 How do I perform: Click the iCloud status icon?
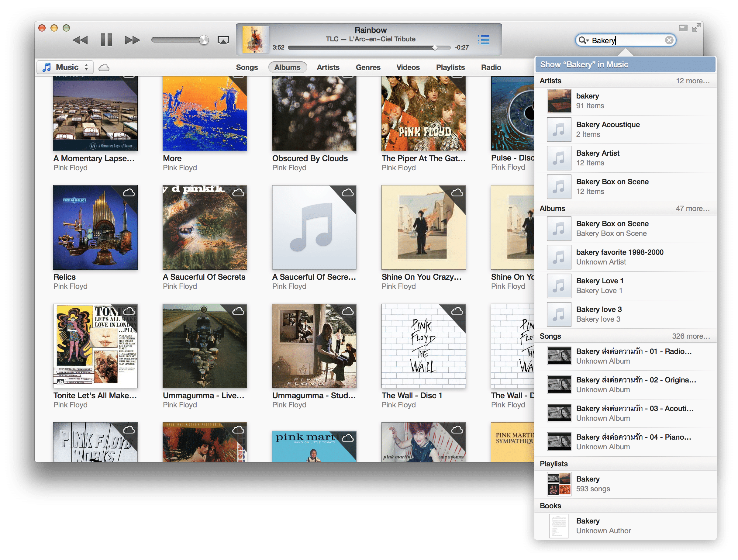point(104,68)
